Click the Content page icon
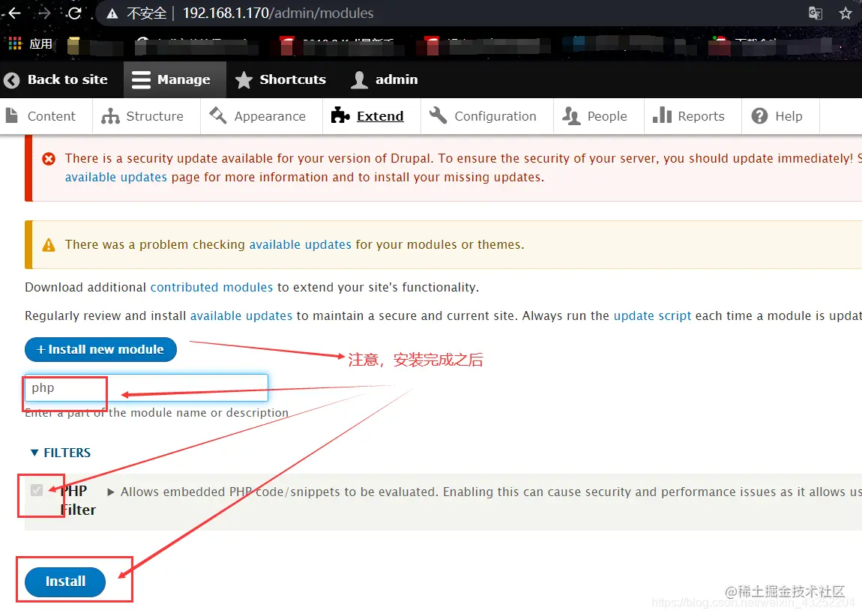The image size is (862, 616). [11, 115]
